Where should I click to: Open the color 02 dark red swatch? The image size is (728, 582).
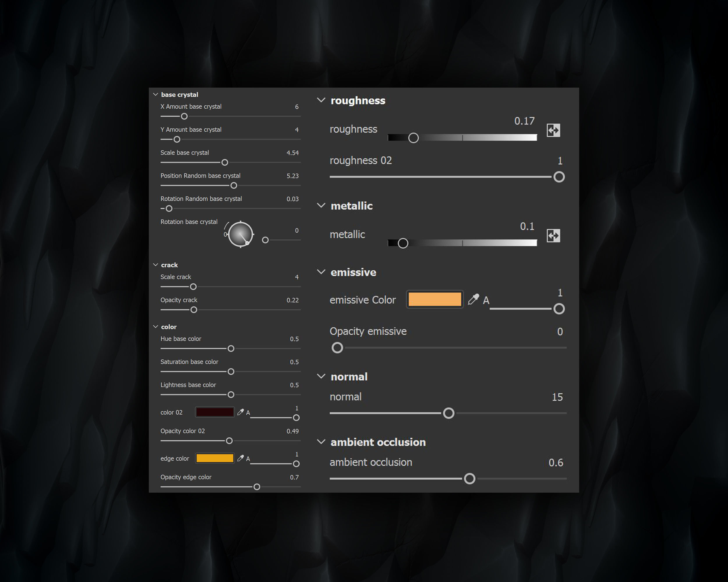pyautogui.click(x=215, y=412)
